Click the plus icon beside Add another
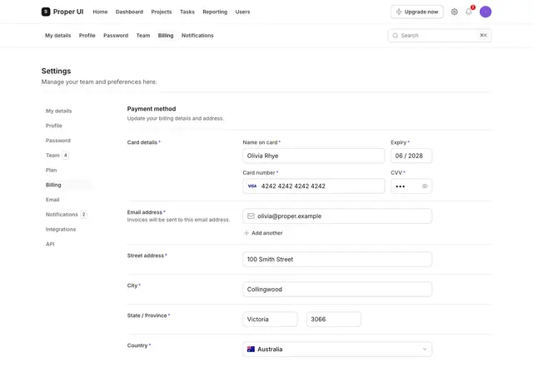The height and width of the screenshot is (392, 533). (x=247, y=233)
